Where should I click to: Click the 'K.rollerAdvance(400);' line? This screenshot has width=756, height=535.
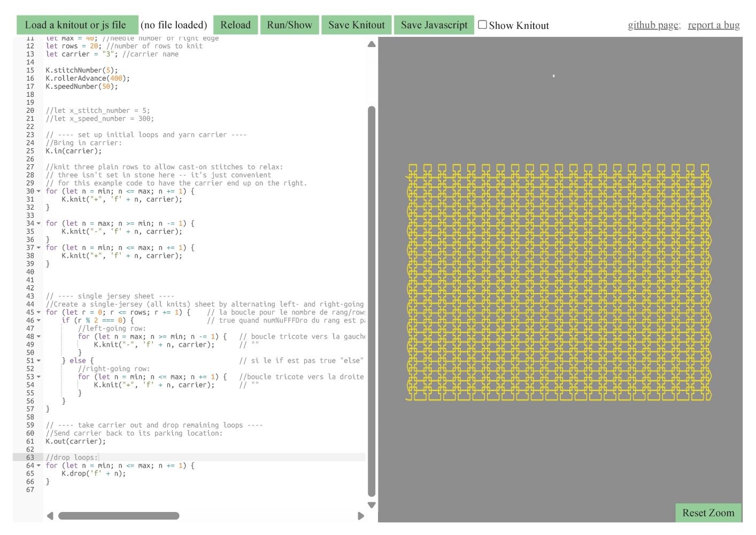[88, 78]
